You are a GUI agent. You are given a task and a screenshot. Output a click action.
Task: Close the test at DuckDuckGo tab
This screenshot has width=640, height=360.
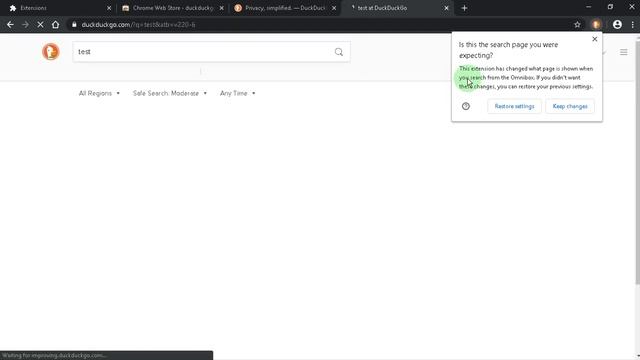[x=447, y=8]
